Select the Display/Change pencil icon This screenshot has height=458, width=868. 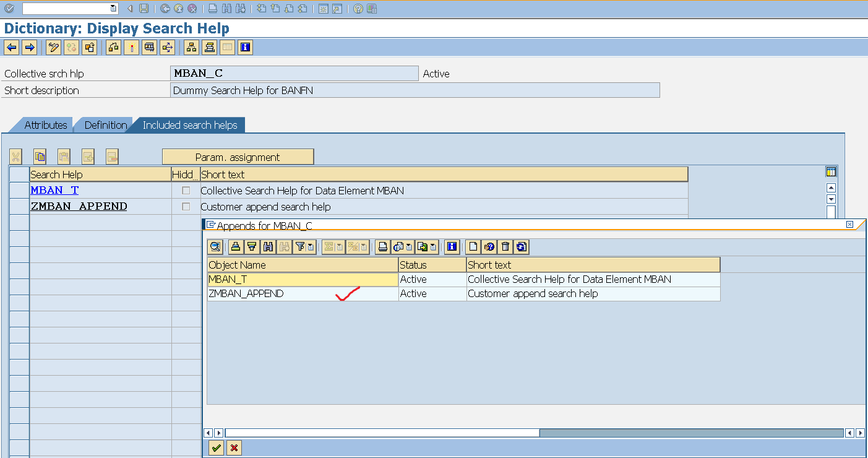tap(53, 47)
